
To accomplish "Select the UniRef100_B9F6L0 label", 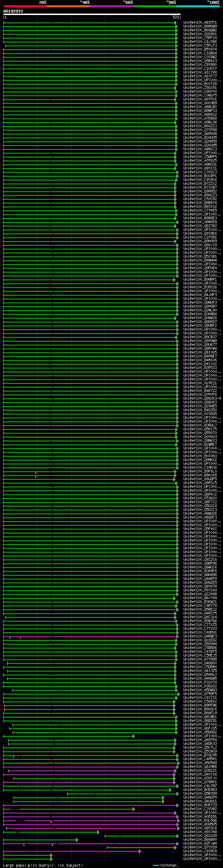I will [x=200, y=471].
